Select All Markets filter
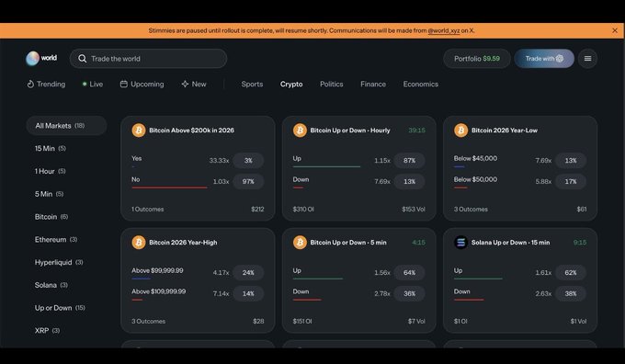Viewport: 625px width, 364px height. (66, 126)
